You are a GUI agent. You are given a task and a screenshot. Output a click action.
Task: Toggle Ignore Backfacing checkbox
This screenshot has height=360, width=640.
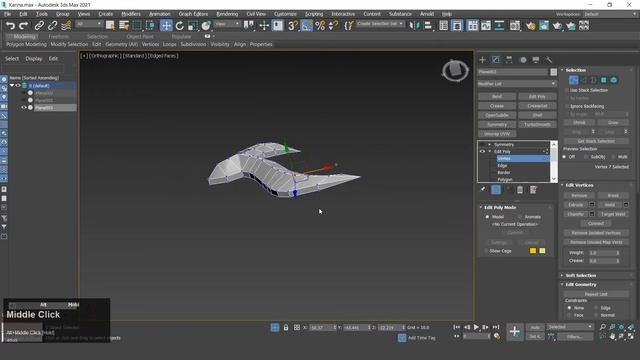pos(567,106)
